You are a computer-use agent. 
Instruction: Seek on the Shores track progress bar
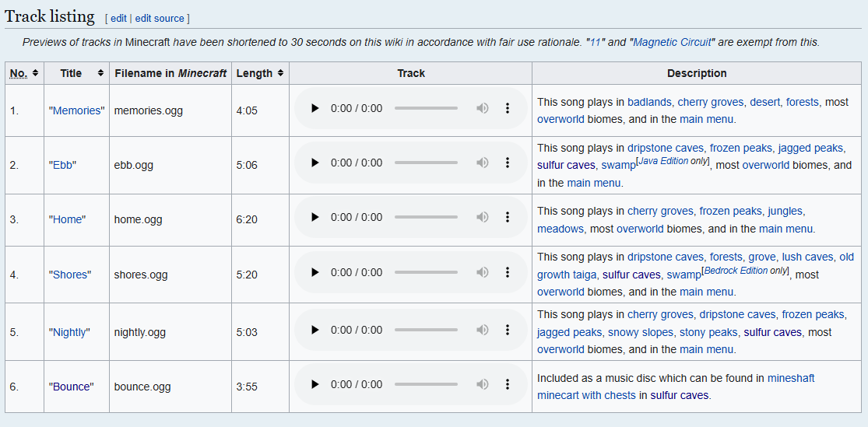427,272
